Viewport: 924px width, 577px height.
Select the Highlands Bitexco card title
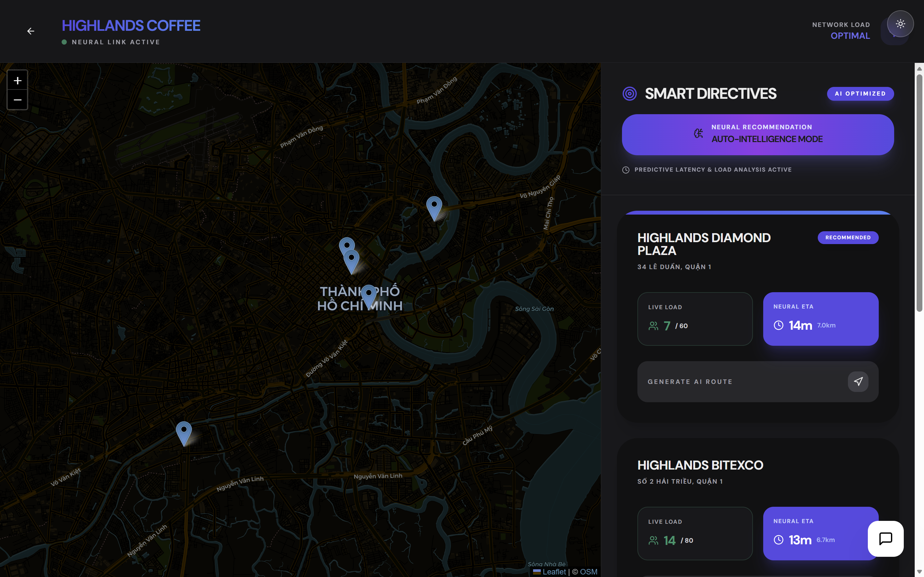point(700,465)
